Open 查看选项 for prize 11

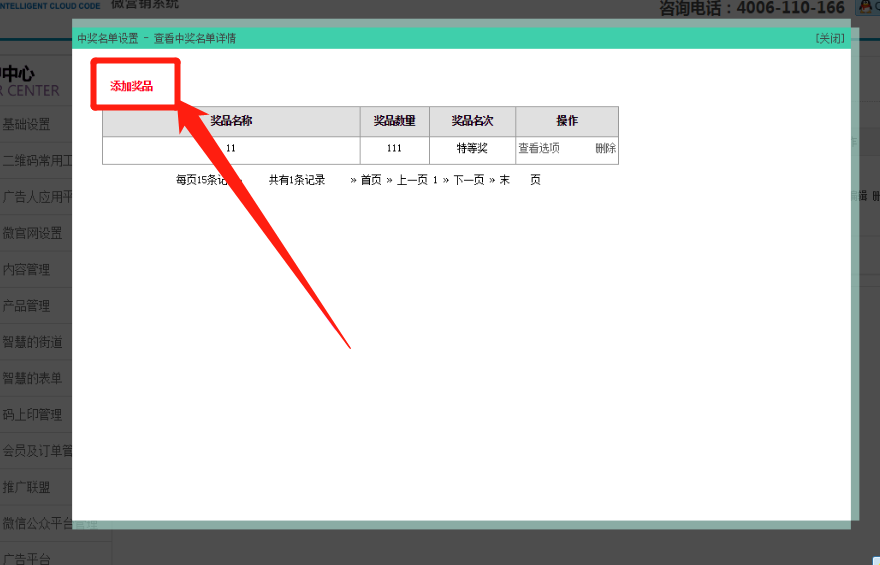539,149
